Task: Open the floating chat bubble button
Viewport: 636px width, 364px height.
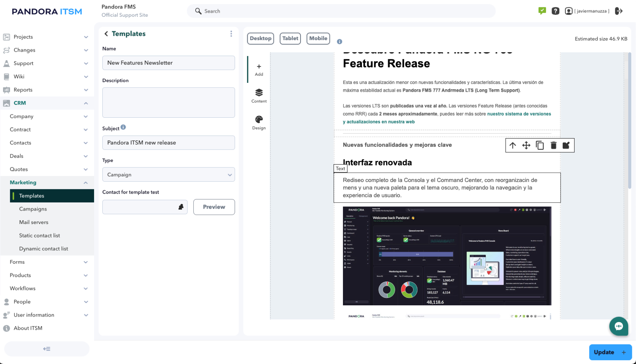Action: coord(619,326)
